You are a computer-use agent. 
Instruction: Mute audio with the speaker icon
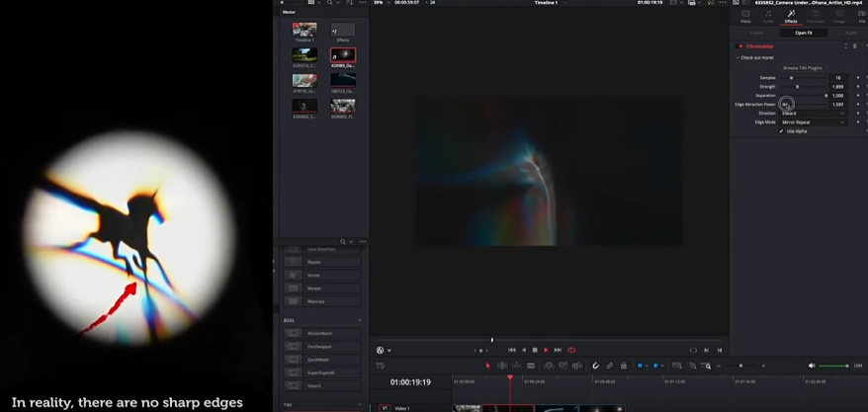[x=812, y=366]
